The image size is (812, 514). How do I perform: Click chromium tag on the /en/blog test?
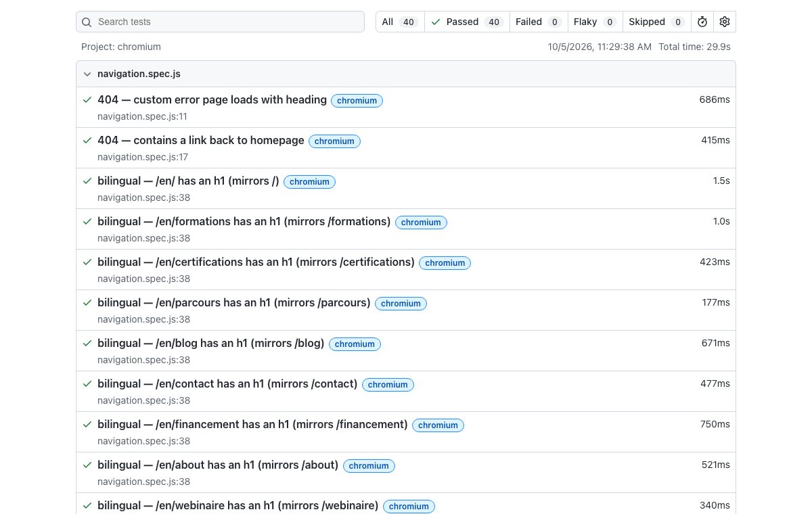coord(355,344)
